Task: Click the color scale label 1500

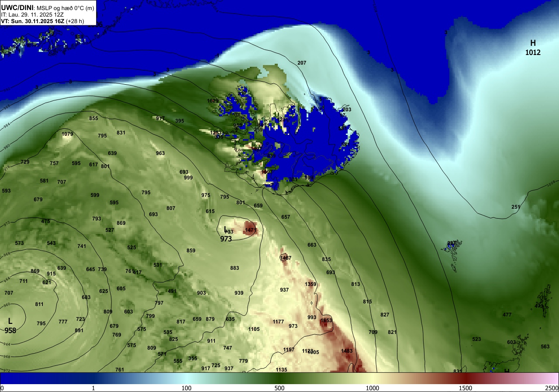Action: 465,388
